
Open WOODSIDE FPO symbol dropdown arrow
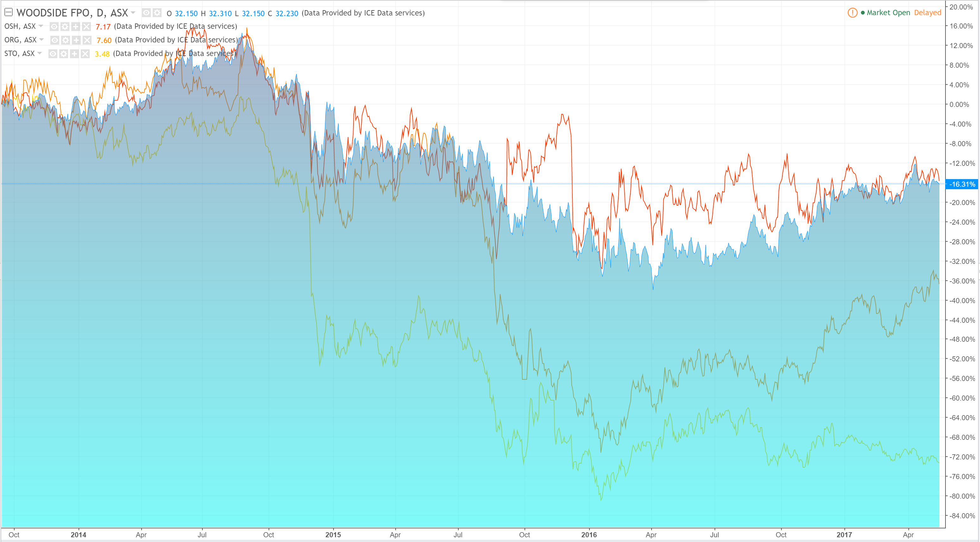133,13
